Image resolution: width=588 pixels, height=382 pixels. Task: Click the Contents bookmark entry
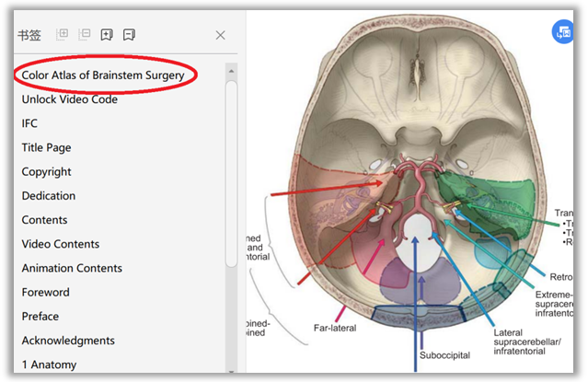45,220
